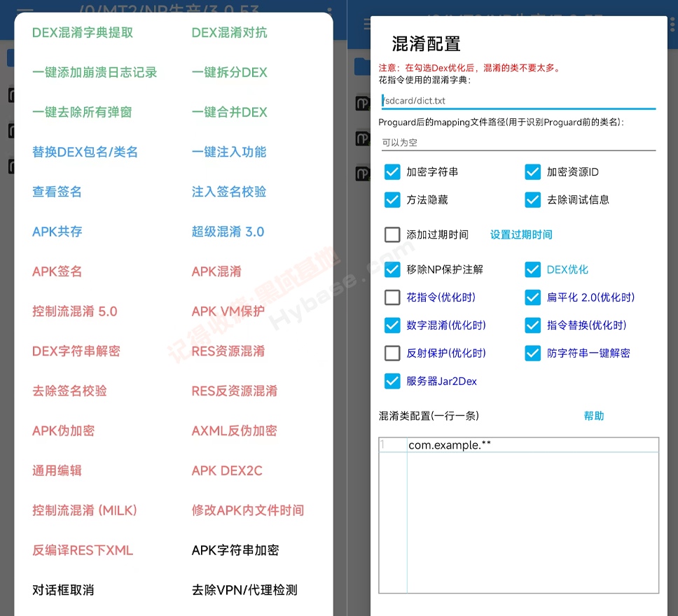This screenshot has width=678, height=616.
Task: Select DEX混淆对抗 option
Action: (x=229, y=32)
